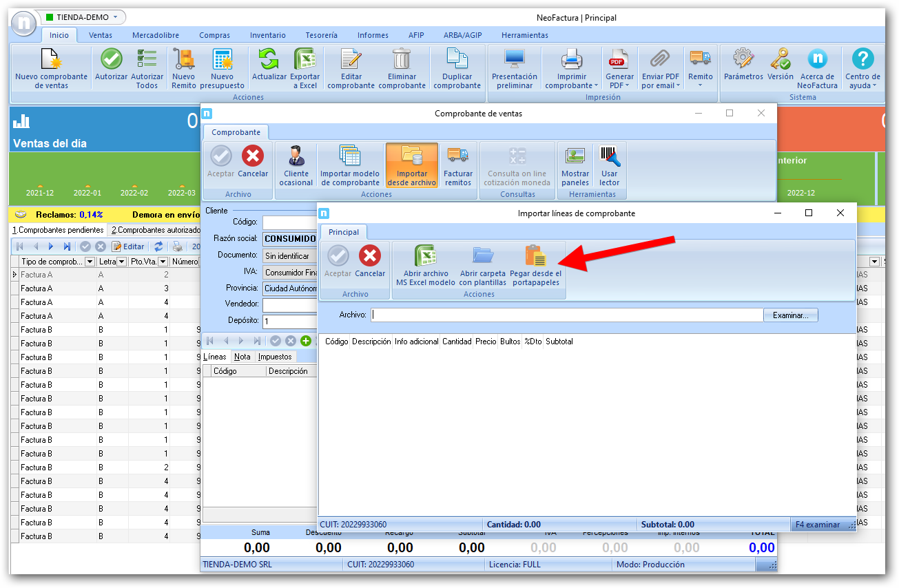899x588 pixels.
Task: Open Tipo de comprobante column filter
Action: coord(90,262)
